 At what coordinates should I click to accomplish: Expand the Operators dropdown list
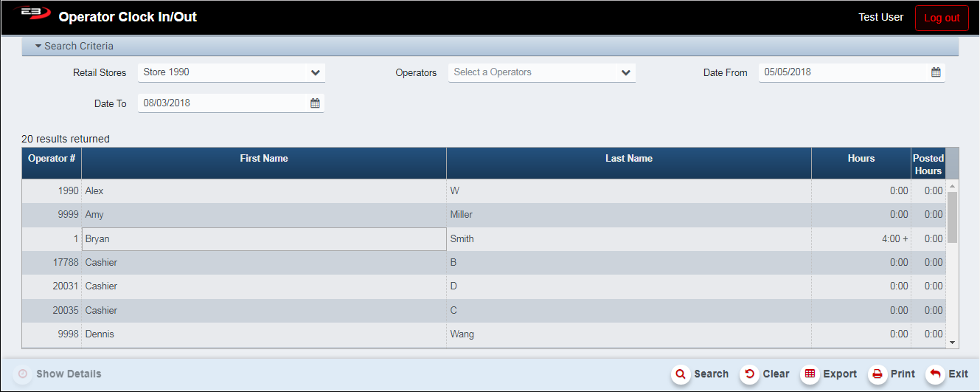coord(625,72)
